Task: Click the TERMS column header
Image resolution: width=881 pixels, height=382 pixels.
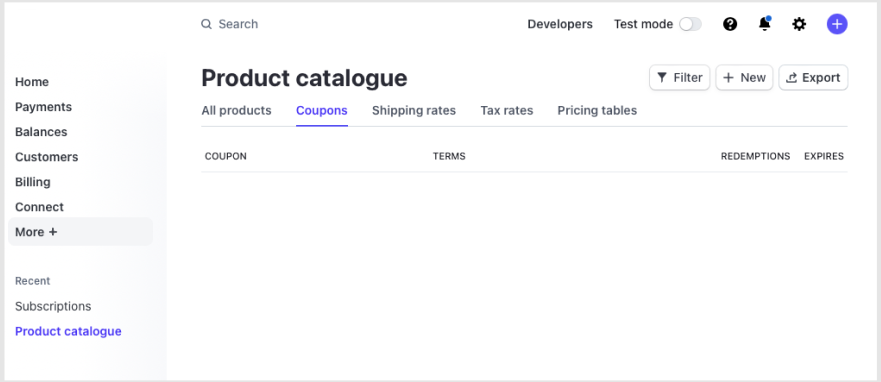Action: coord(449,156)
